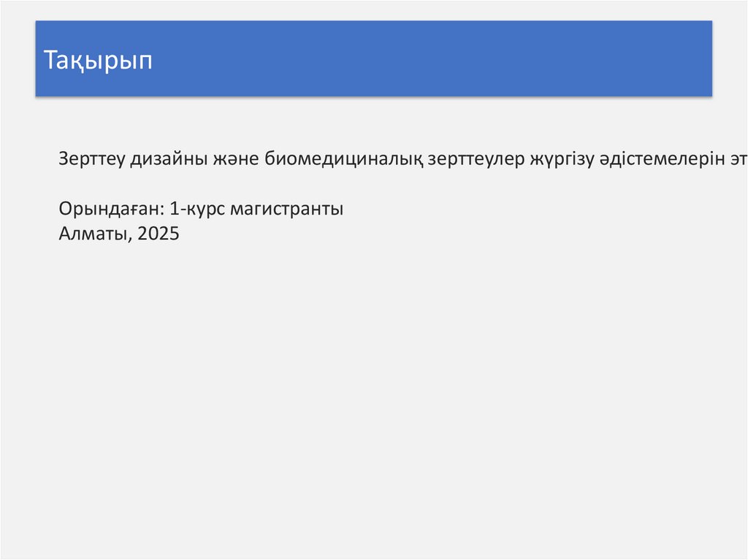Click the cut-off letters "эт" at line end
The image size is (748, 560).
pos(737,159)
